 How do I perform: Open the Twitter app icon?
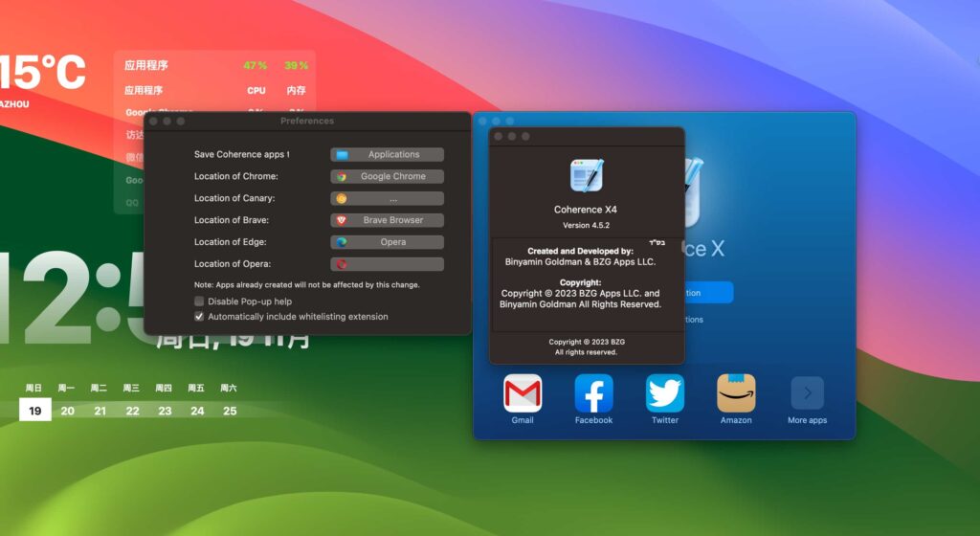point(665,393)
